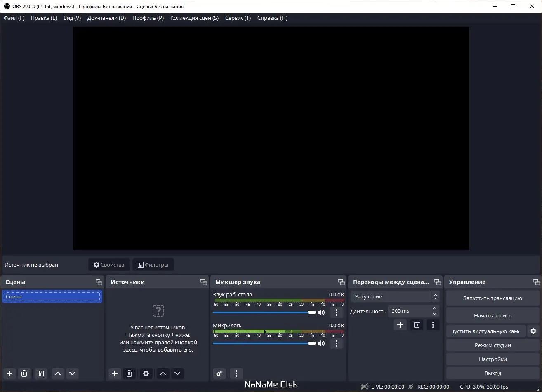Move scene down arrow in Сцены panel
This screenshot has width=542, height=392.
(72, 373)
